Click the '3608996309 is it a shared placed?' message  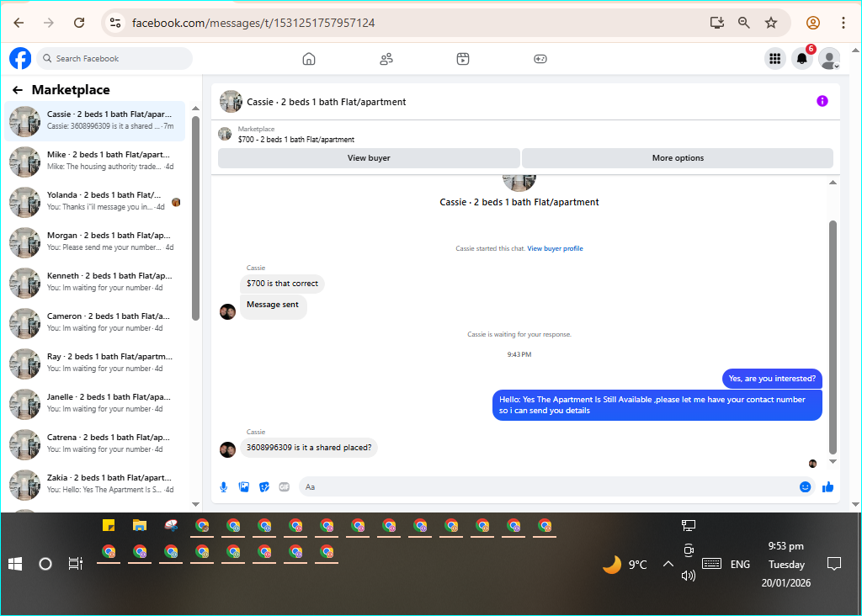[309, 448]
